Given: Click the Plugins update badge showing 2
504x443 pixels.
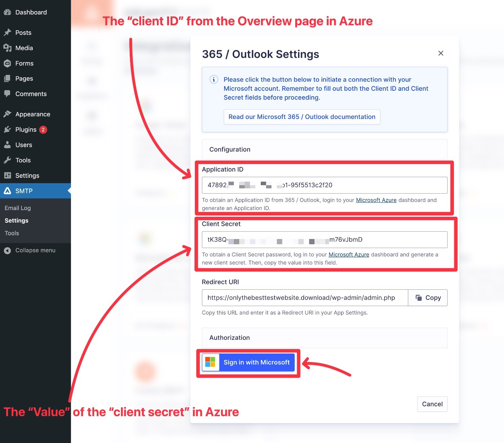Looking at the screenshot, I should pyautogui.click(x=43, y=130).
